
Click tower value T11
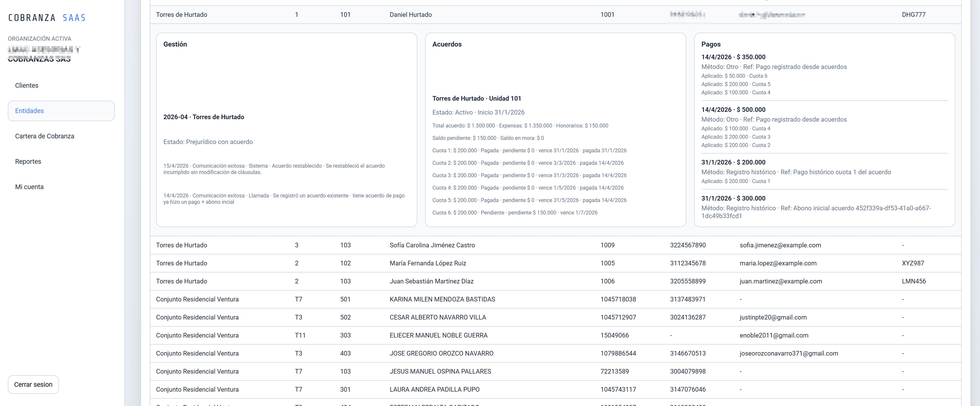point(300,335)
